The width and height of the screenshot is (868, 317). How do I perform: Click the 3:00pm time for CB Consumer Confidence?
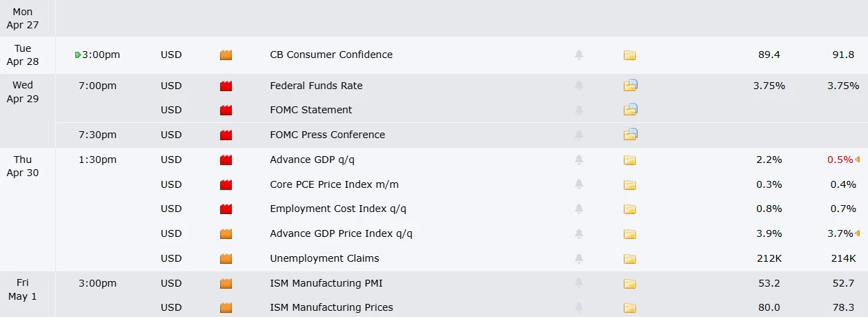(x=101, y=55)
